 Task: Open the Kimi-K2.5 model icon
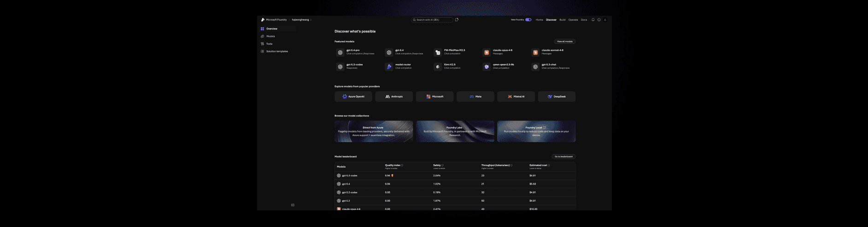click(x=438, y=67)
